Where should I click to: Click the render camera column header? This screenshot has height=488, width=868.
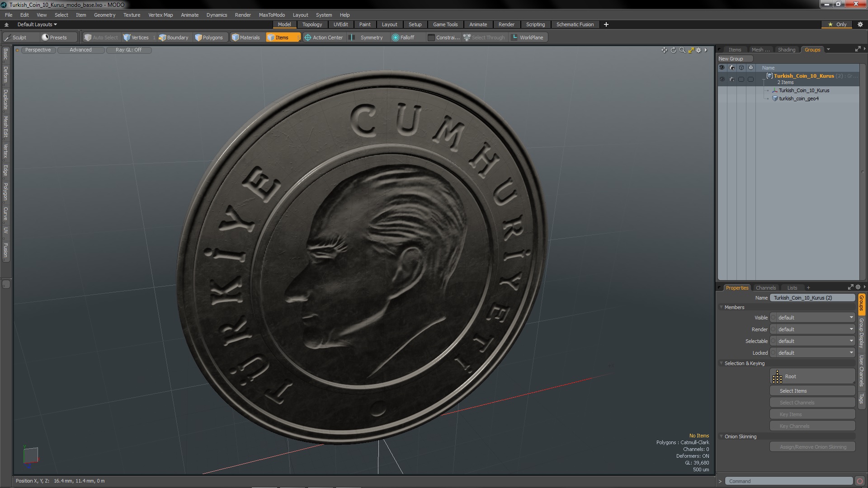732,68
